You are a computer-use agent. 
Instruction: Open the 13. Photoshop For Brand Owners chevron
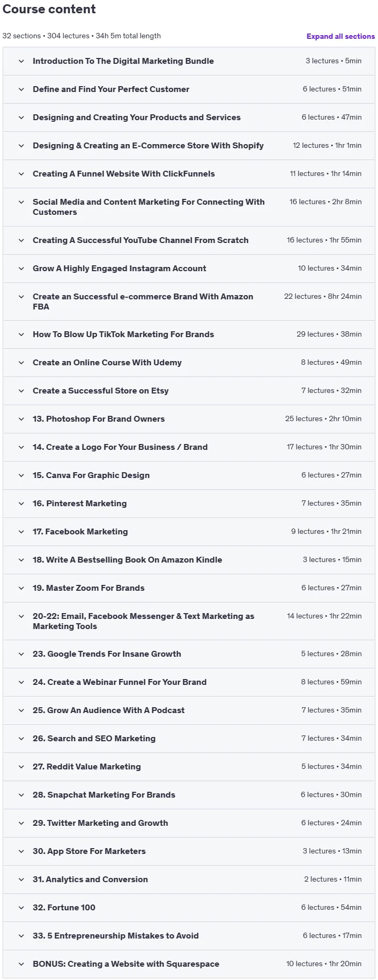[21, 419]
